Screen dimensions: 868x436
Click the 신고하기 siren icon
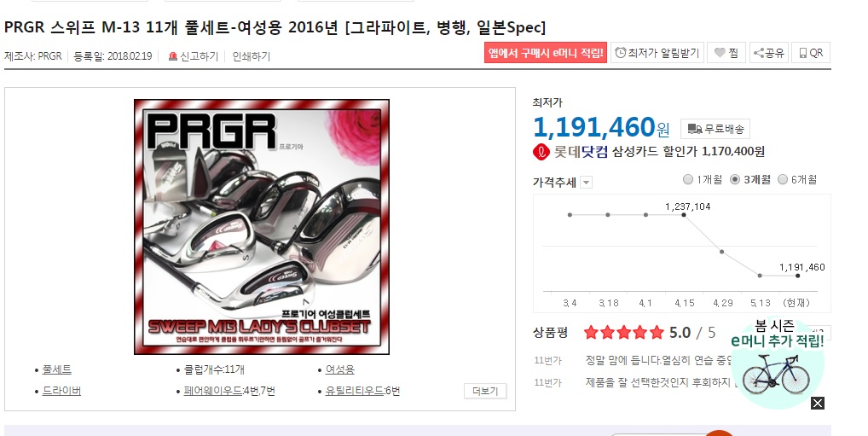[x=173, y=56]
